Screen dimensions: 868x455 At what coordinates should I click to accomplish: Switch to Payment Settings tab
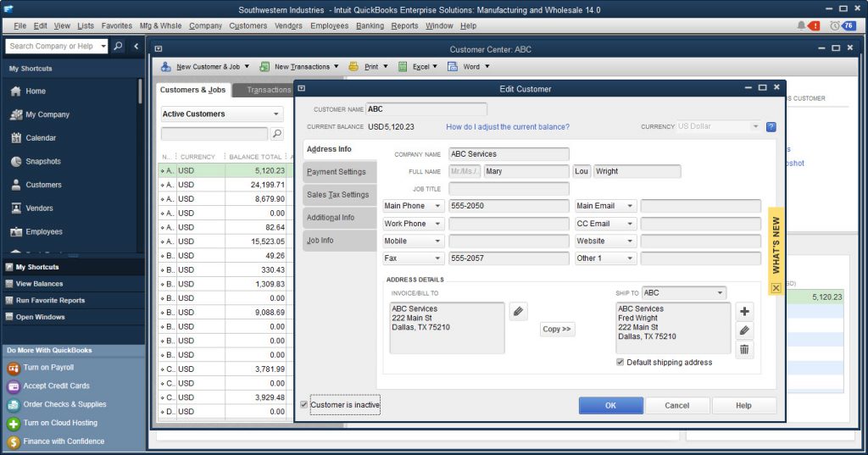pyautogui.click(x=339, y=172)
